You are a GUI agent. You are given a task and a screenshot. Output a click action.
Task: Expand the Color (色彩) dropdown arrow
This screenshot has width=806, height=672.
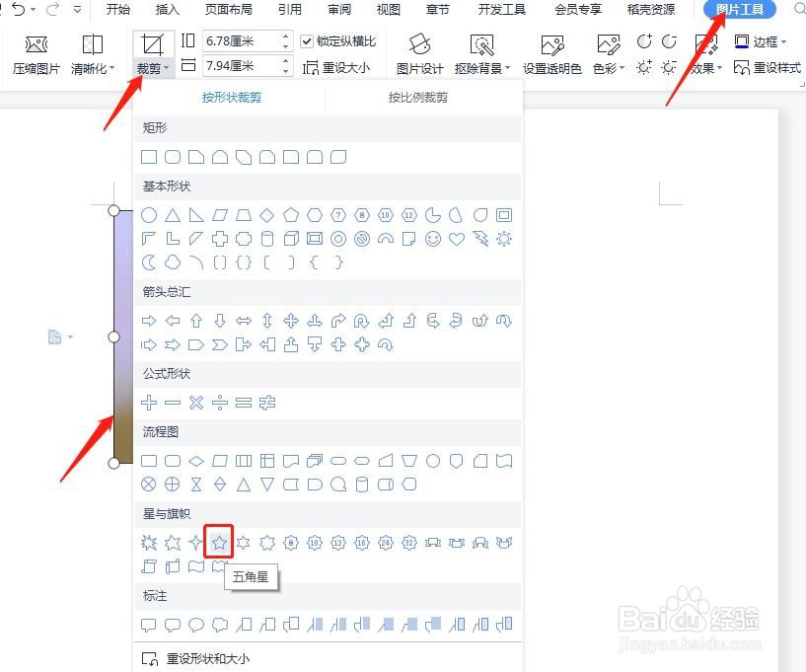(x=622, y=68)
